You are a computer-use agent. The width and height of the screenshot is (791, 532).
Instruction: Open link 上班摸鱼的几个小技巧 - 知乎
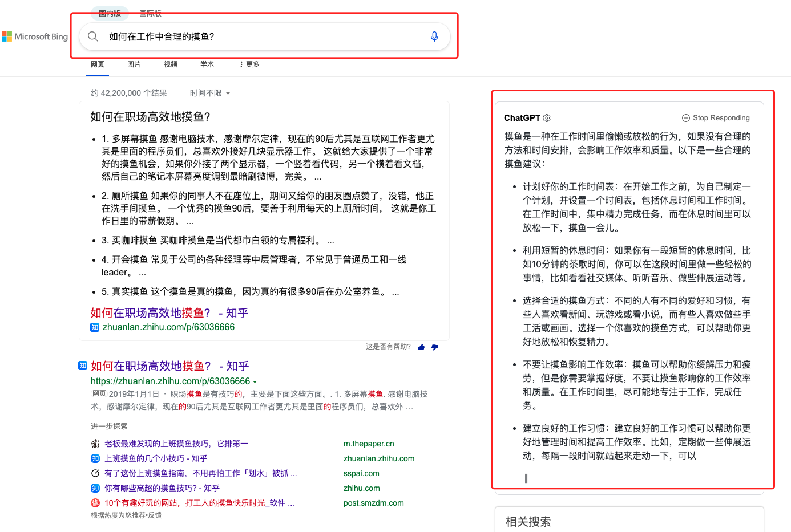tap(156, 458)
